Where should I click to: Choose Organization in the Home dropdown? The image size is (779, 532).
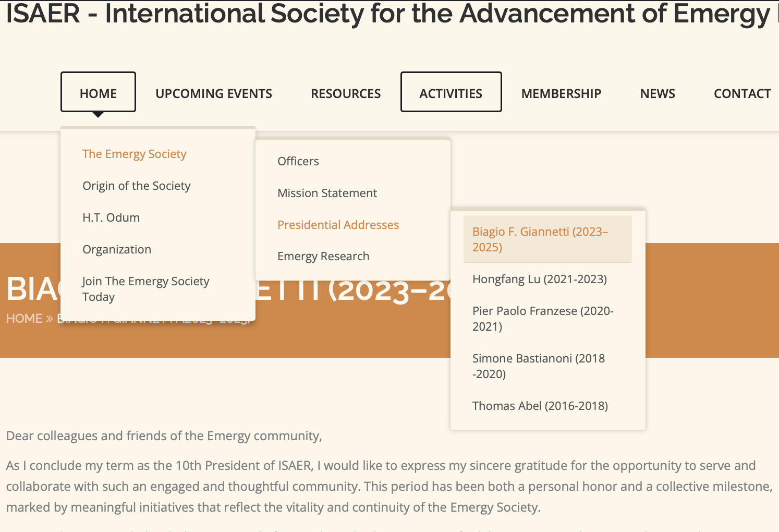point(117,249)
